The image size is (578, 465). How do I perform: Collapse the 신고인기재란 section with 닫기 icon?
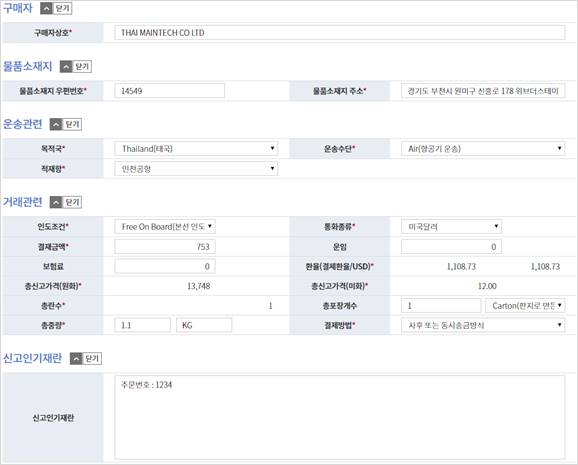[86, 358]
